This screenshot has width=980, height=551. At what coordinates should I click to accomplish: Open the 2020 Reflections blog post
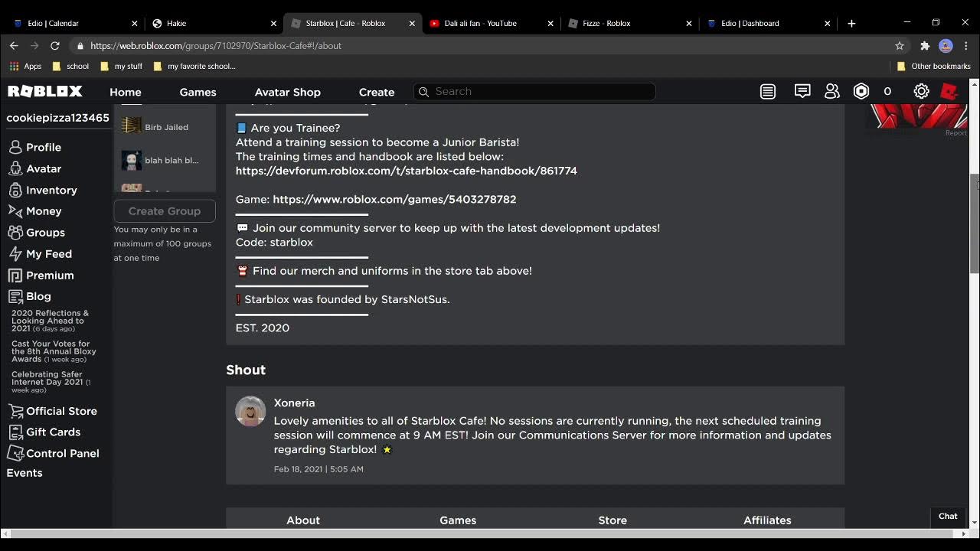pos(50,321)
